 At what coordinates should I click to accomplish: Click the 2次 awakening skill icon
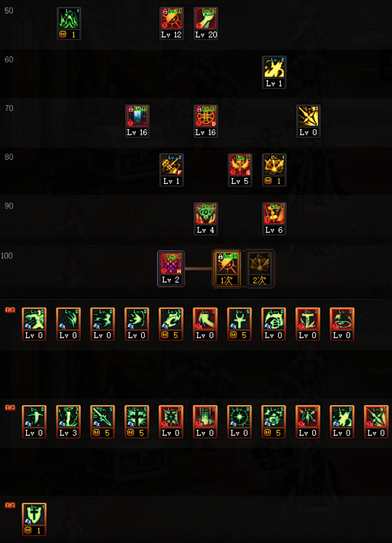point(260,268)
